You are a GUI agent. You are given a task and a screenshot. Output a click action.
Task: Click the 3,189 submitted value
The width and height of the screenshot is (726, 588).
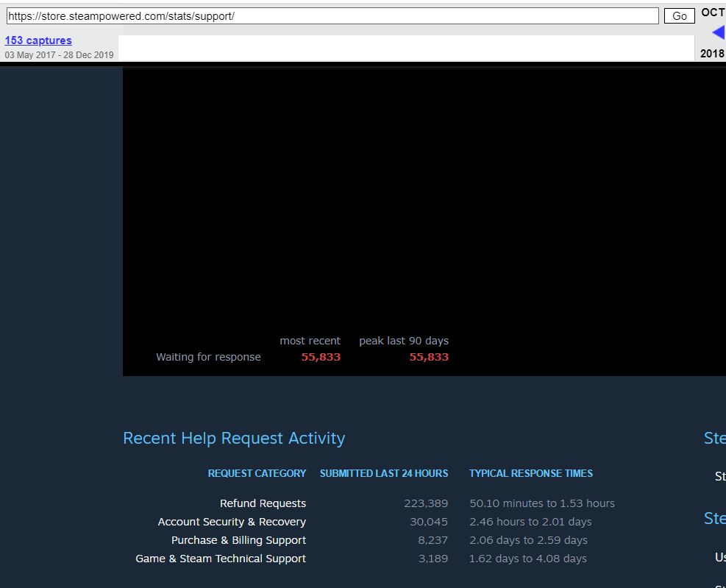[x=433, y=559]
